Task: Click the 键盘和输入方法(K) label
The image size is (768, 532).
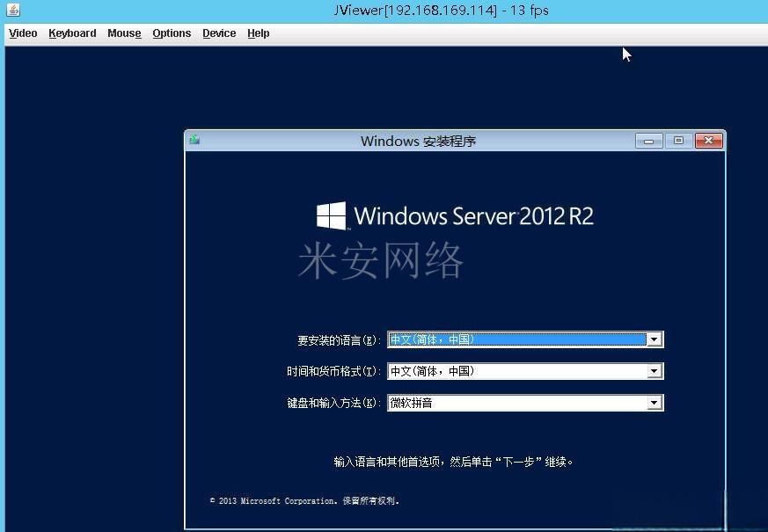Action: [333, 403]
